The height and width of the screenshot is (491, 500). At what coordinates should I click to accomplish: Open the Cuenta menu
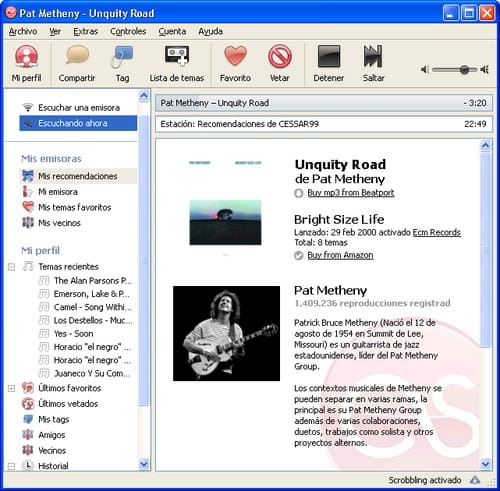pyautogui.click(x=172, y=31)
